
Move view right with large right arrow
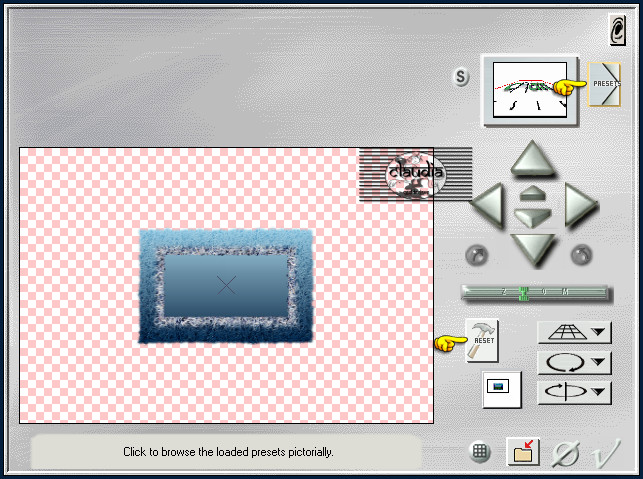(x=580, y=205)
